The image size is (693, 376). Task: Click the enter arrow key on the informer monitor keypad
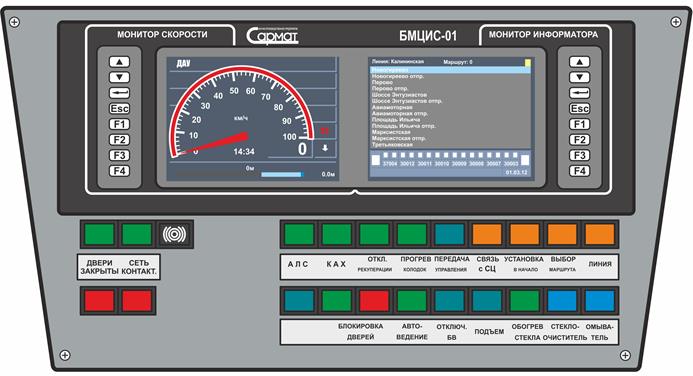[x=579, y=93]
